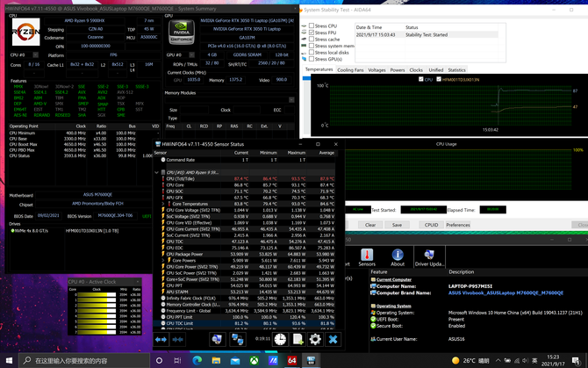This screenshot has width=588, height=368.
Task: Switch to the Cooling Fans tab
Action: coord(350,69)
